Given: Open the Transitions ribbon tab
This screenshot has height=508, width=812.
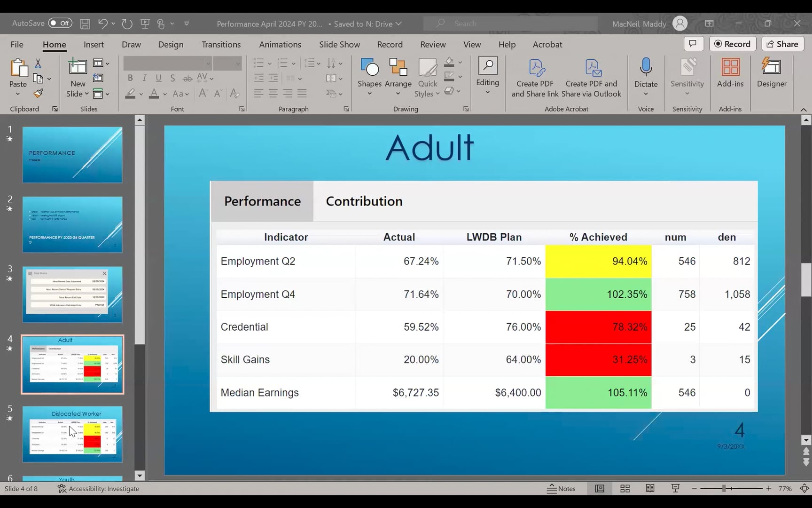Looking at the screenshot, I should point(221,44).
